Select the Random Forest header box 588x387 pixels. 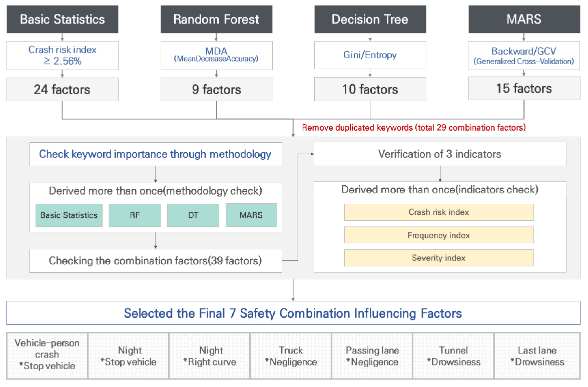click(x=216, y=20)
